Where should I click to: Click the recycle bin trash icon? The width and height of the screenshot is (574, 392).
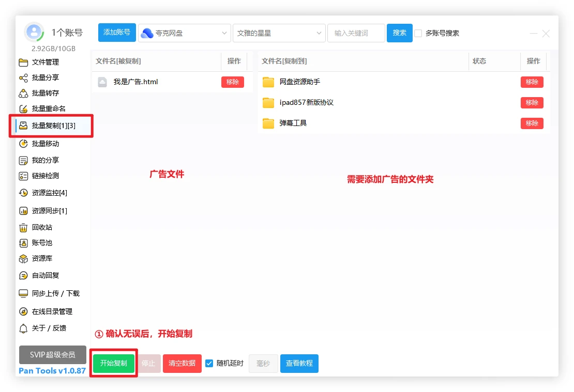23,228
